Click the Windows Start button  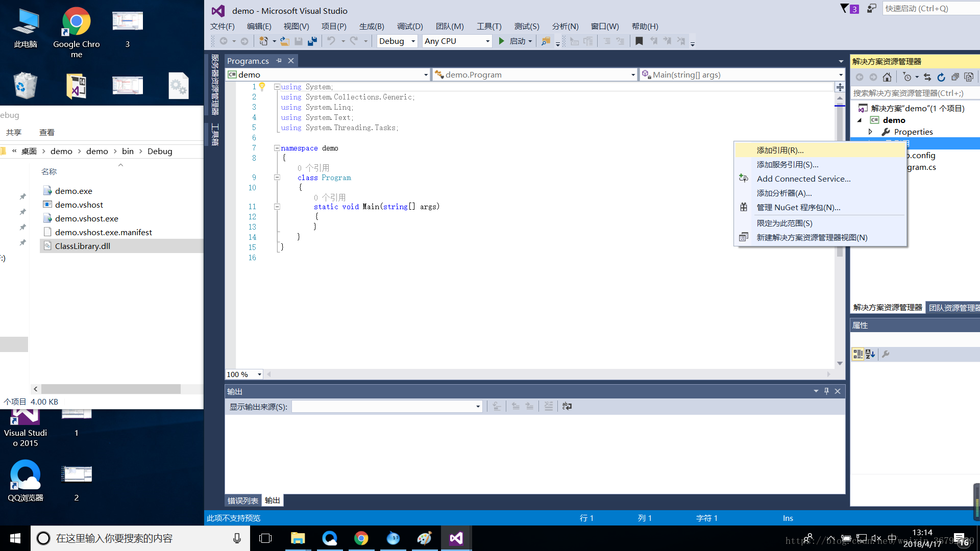coord(15,538)
